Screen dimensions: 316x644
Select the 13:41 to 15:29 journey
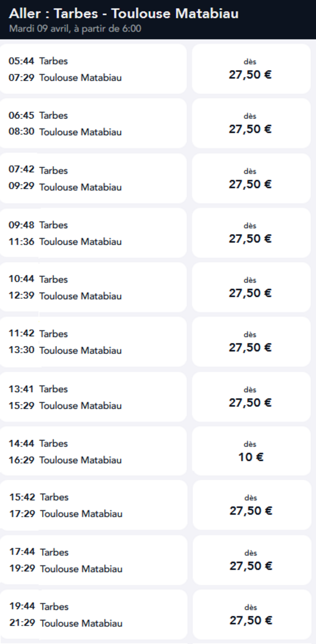point(93,397)
